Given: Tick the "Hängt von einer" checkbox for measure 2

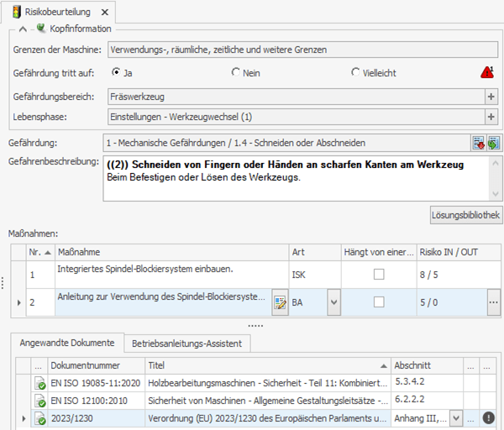Looking at the screenshot, I should [x=380, y=302].
